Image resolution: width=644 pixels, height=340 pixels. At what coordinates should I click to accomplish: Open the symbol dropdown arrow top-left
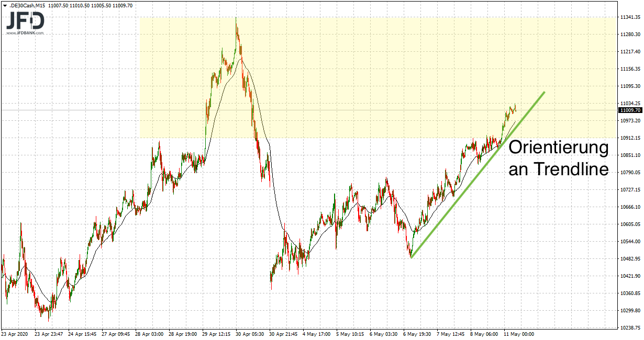[5, 4]
